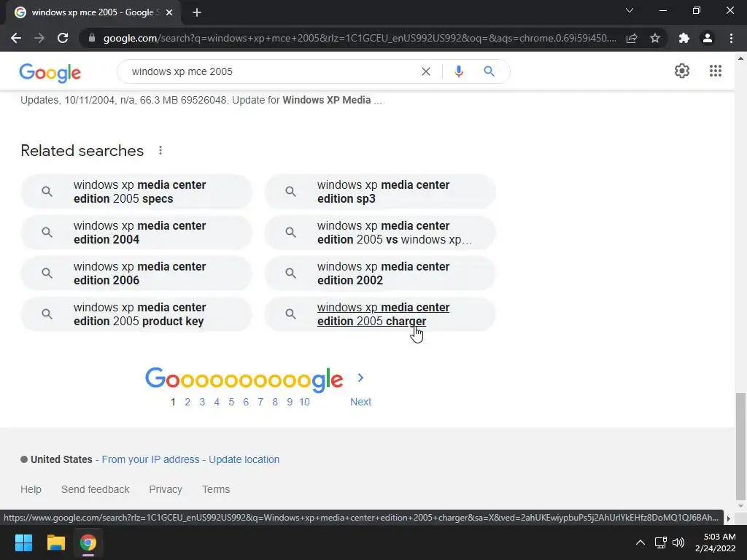Click scrollbar up arrow
Screen dimensions: 747x560
click(740, 58)
